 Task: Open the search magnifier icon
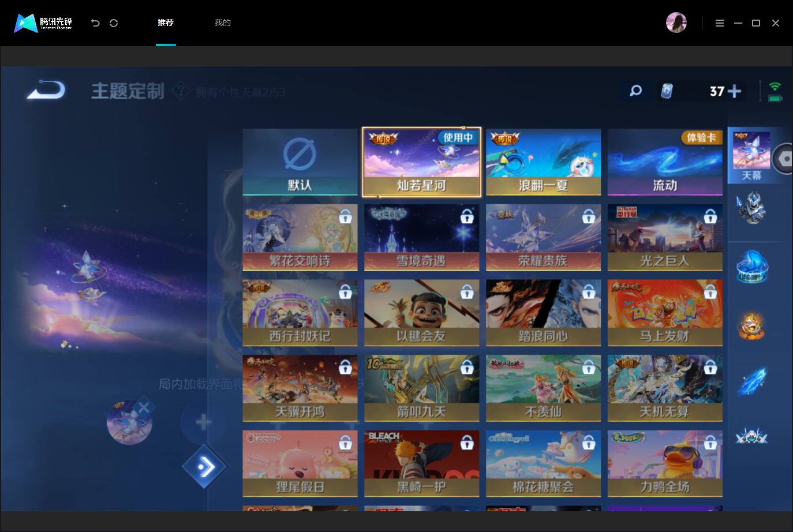pos(635,91)
